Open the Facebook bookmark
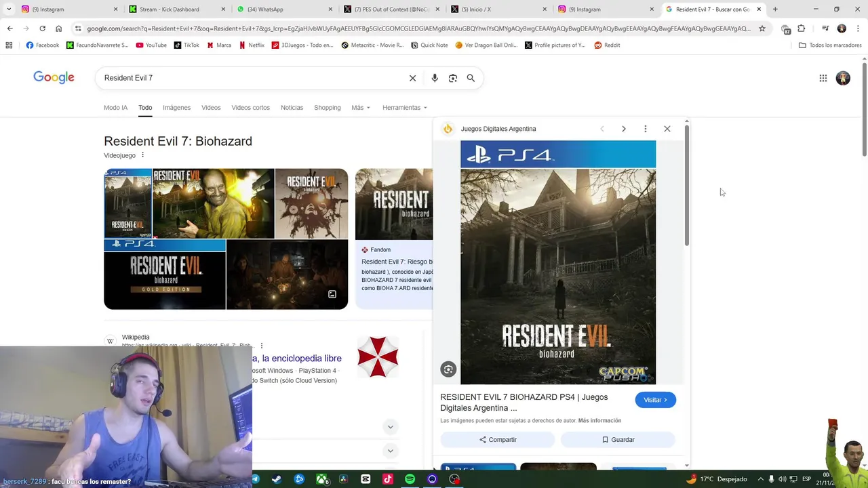Screen dimensions: 868x488 pos(42,45)
